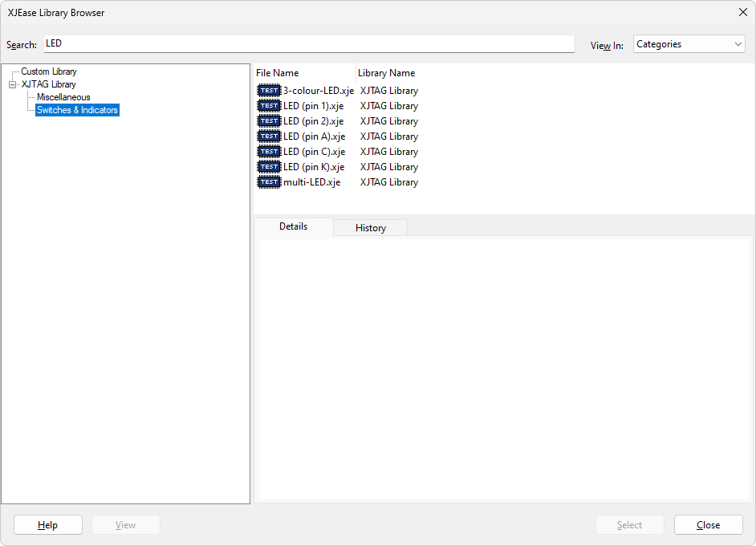Screen dimensions: 756x546
Task: Click the TEST icon for LED (pin K).xje
Action: point(269,167)
